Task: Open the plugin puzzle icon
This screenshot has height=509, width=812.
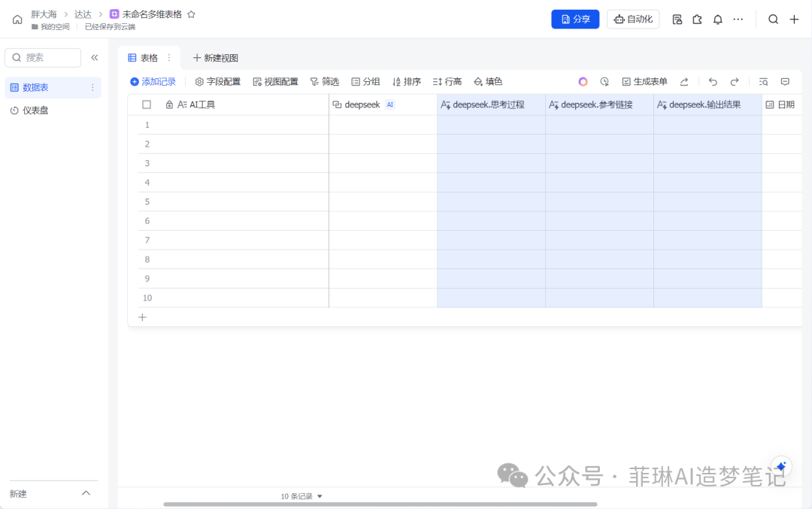Action: (x=697, y=20)
